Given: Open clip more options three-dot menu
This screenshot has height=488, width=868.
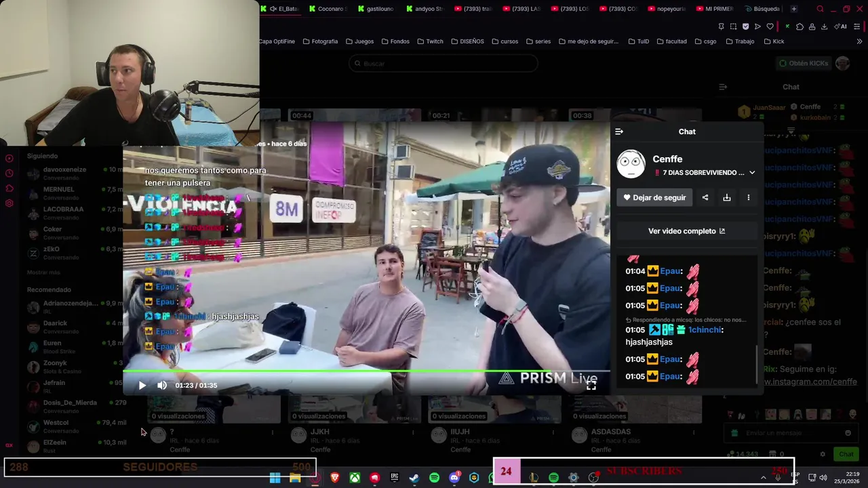Looking at the screenshot, I should tap(749, 197).
